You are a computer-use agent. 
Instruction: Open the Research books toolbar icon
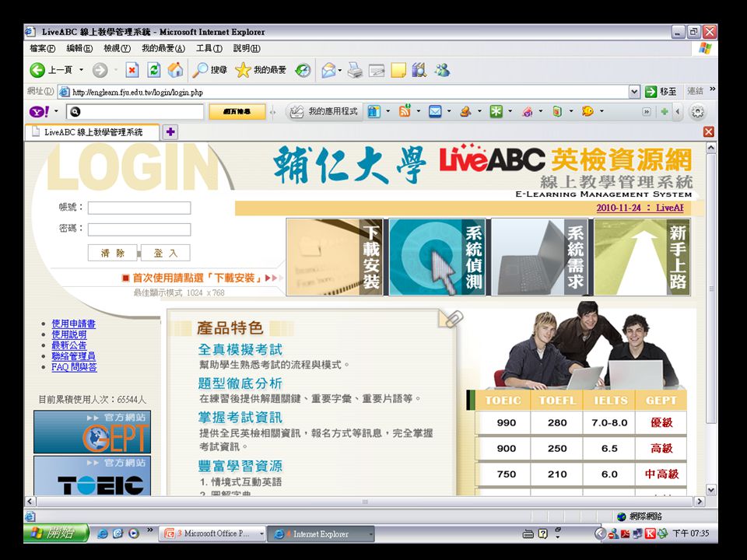pos(419,71)
